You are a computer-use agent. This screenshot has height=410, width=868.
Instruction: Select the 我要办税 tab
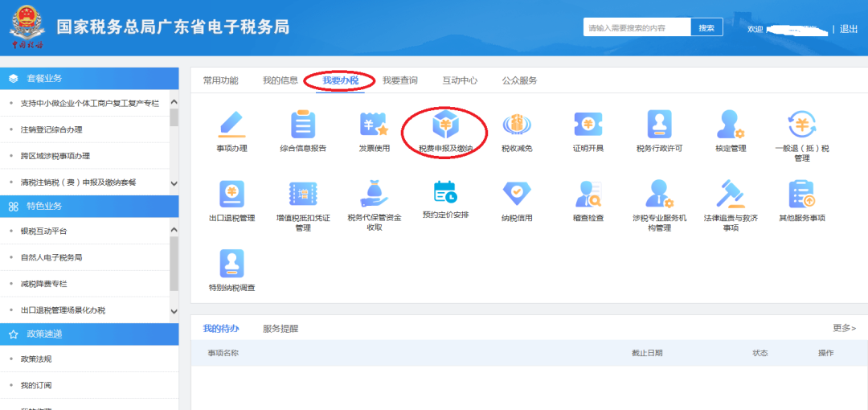(x=341, y=80)
